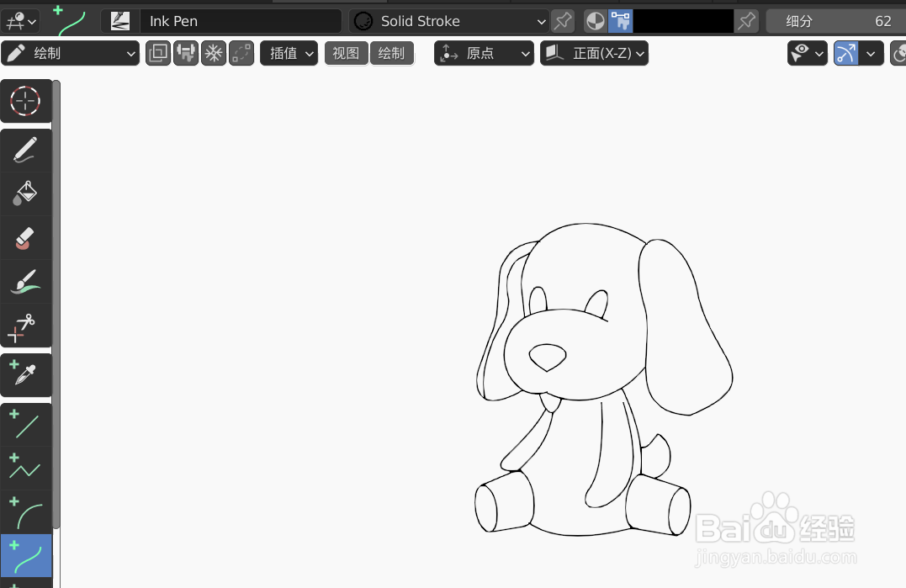Select the Curve primitive tool
Viewport: 906px width, 588px height.
[25, 556]
